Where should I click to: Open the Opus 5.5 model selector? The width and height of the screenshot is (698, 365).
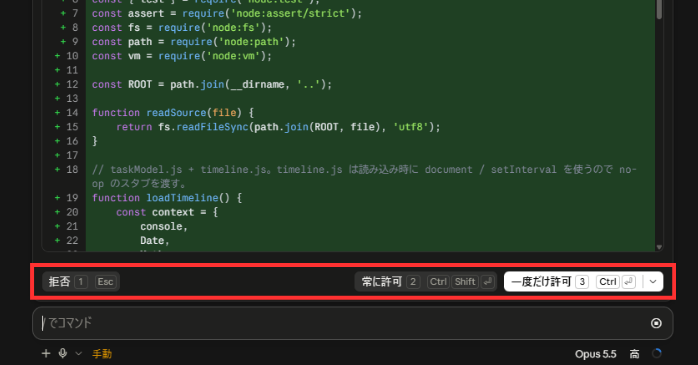pos(596,354)
